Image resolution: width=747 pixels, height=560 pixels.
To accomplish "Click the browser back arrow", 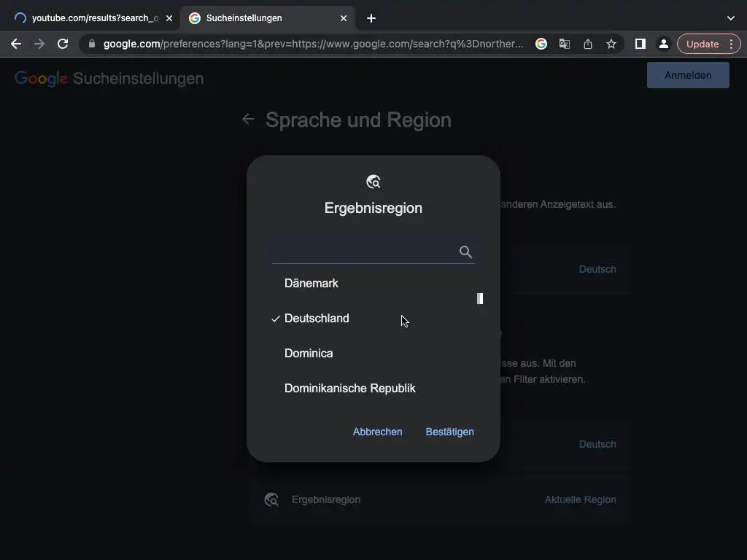I will point(16,44).
